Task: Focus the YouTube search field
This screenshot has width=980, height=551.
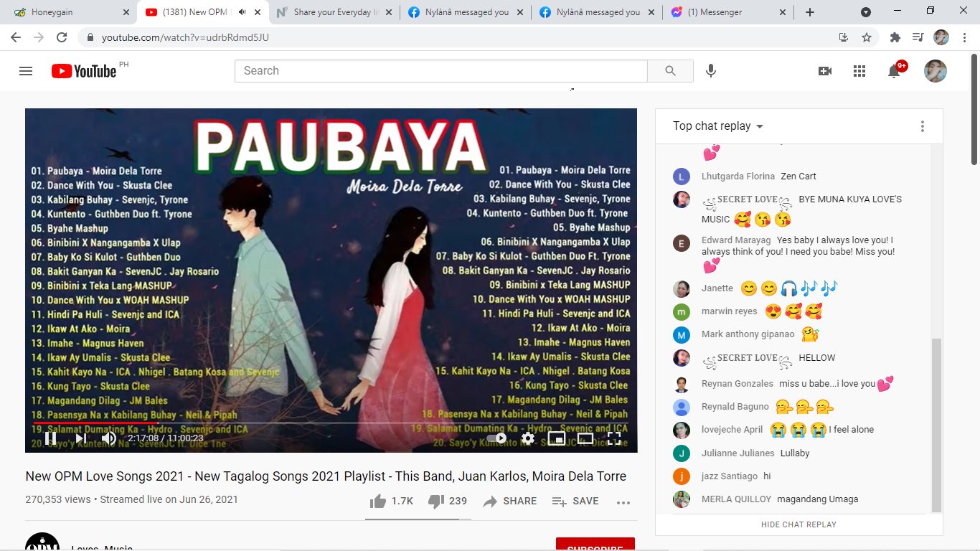Action: [x=441, y=71]
